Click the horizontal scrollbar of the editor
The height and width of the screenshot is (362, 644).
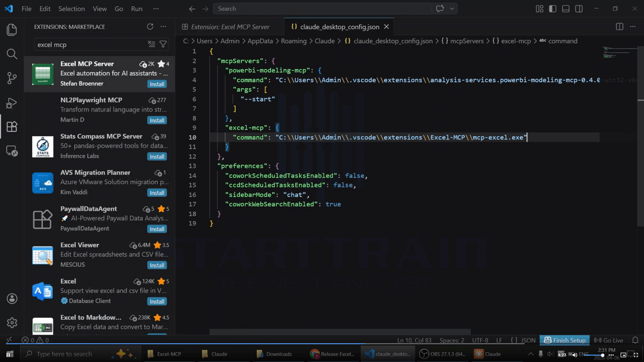(340, 331)
